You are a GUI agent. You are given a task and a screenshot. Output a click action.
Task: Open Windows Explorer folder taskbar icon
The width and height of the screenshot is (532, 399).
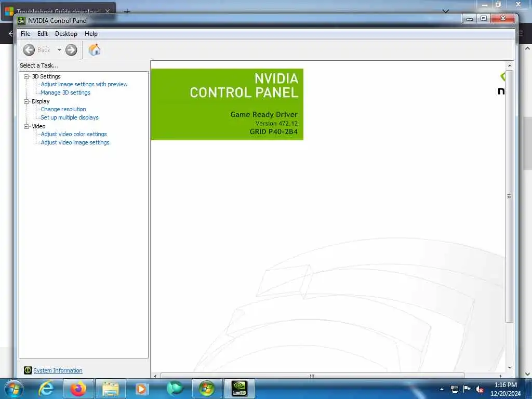(x=110, y=389)
